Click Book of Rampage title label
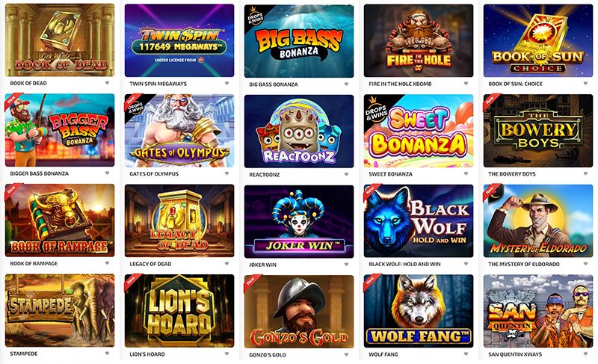The width and height of the screenshot is (598, 364). [x=34, y=263]
